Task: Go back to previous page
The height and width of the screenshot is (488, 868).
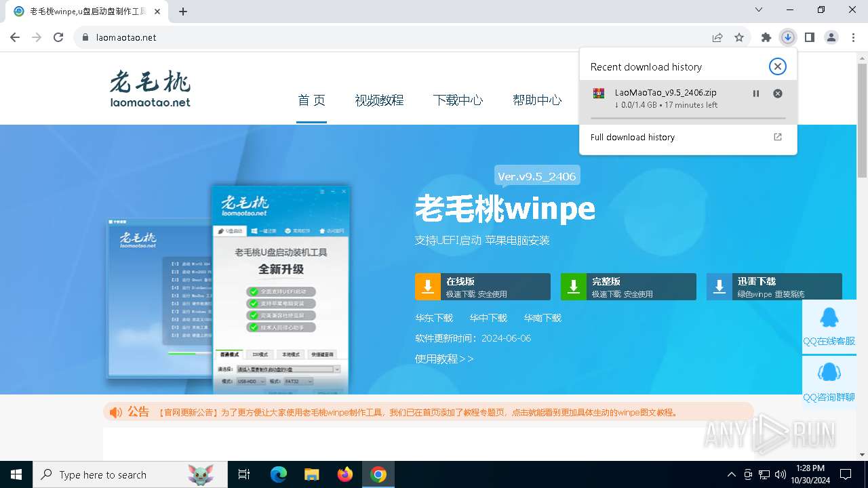Action: tap(15, 37)
